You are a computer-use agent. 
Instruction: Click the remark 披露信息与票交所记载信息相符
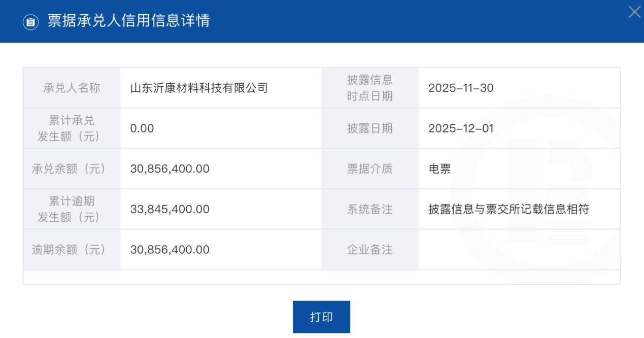pyautogui.click(x=509, y=209)
